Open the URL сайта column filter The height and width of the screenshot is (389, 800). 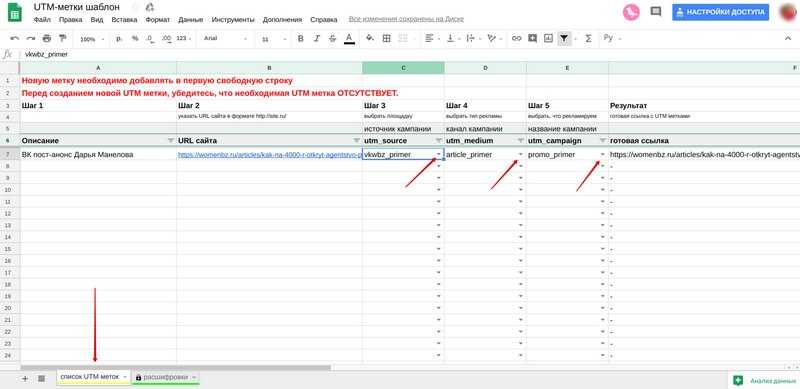click(x=356, y=140)
